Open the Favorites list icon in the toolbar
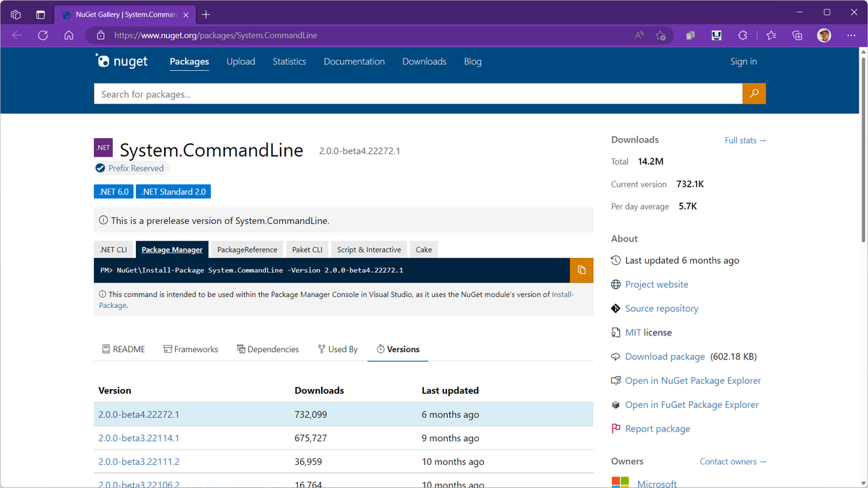Image resolution: width=868 pixels, height=488 pixels. (771, 35)
